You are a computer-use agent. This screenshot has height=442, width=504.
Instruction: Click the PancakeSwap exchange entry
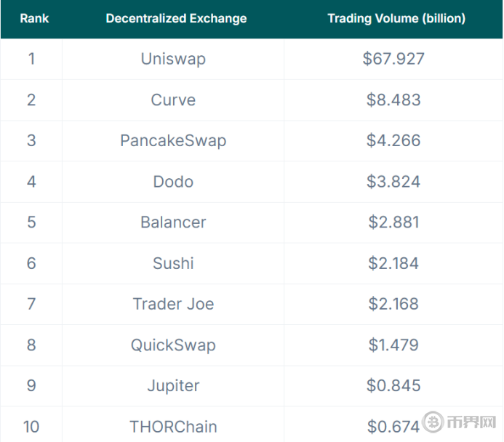(x=173, y=140)
